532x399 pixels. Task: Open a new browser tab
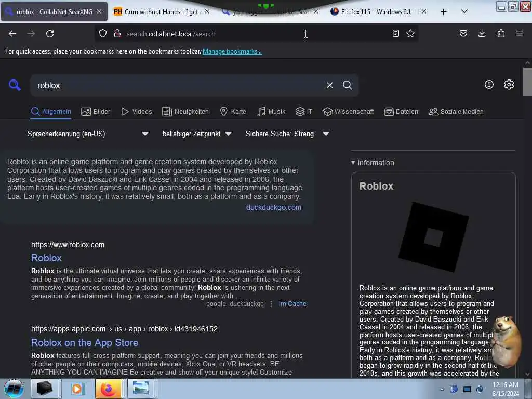tap(444, 12)
